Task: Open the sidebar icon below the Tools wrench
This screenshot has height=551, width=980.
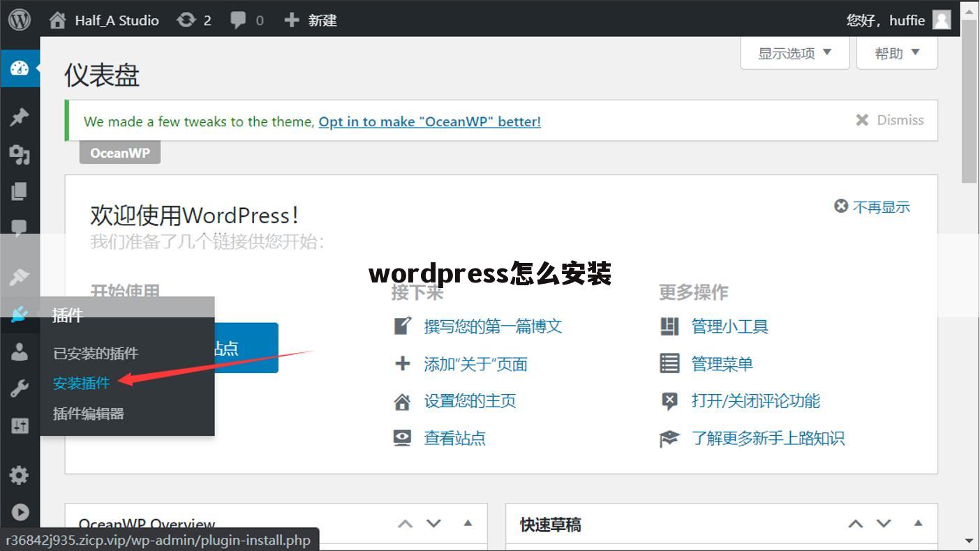Action: tap(20, 425)
